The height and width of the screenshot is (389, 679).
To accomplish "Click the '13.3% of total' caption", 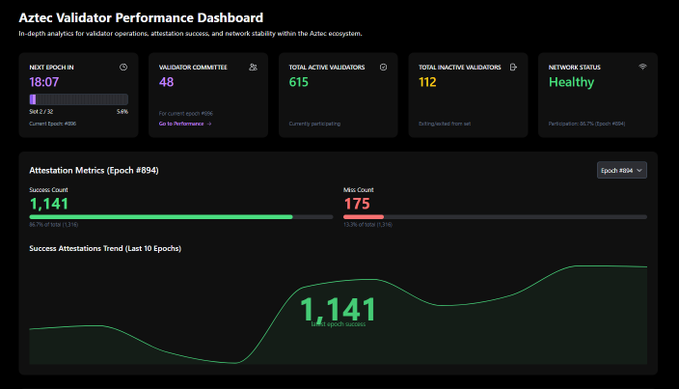I will (368, 224).
